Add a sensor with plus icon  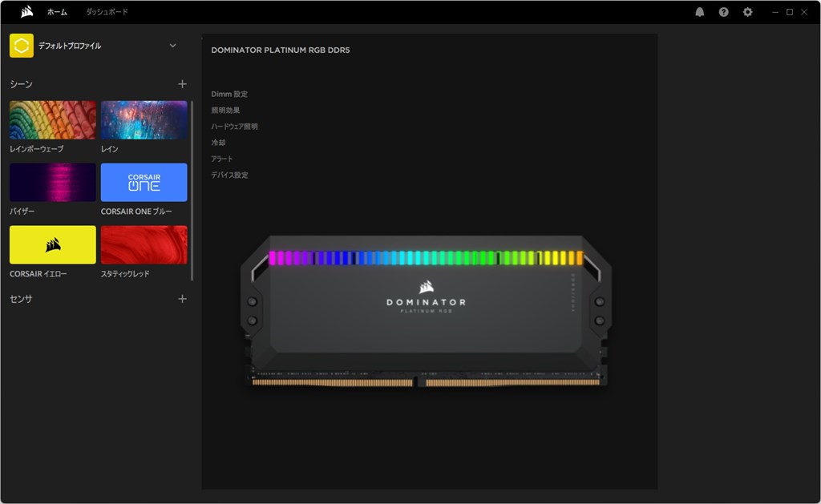pyautogui.click(x=182, y=298)
